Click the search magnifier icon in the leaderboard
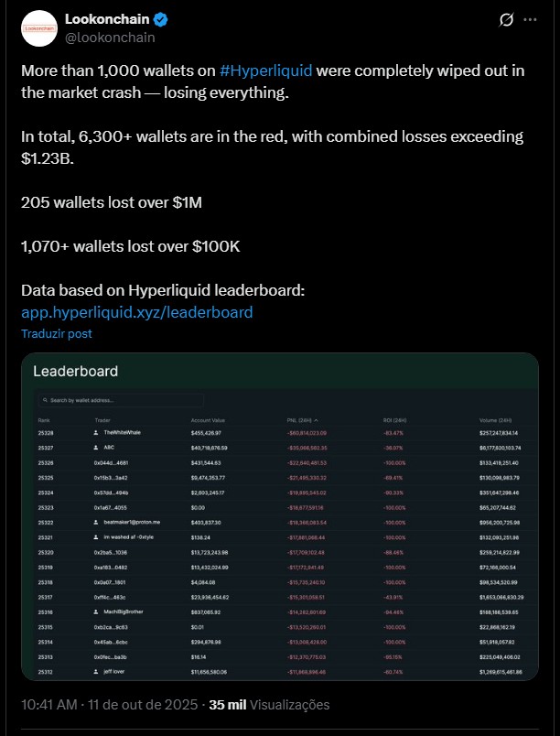The width and height of the screenshot is (560, 736). point(46,401)
